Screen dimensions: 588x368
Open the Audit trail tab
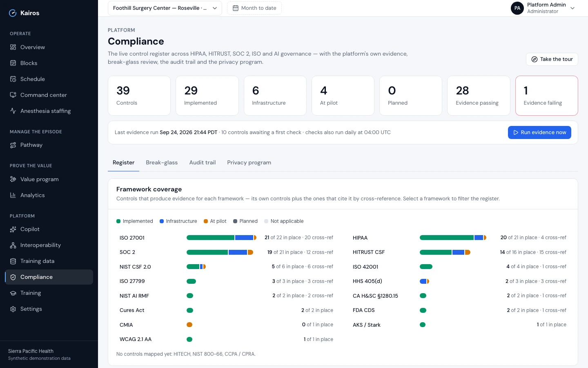point(203,163)
